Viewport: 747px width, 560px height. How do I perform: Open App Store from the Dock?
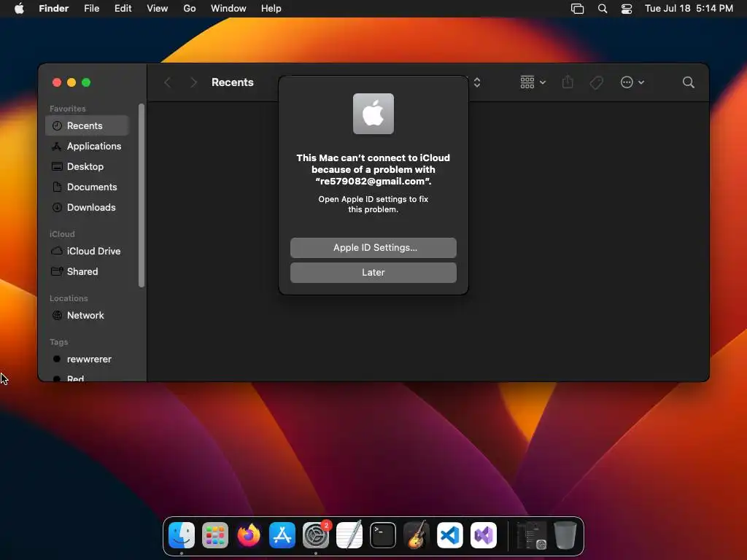(x=282, y=534)
